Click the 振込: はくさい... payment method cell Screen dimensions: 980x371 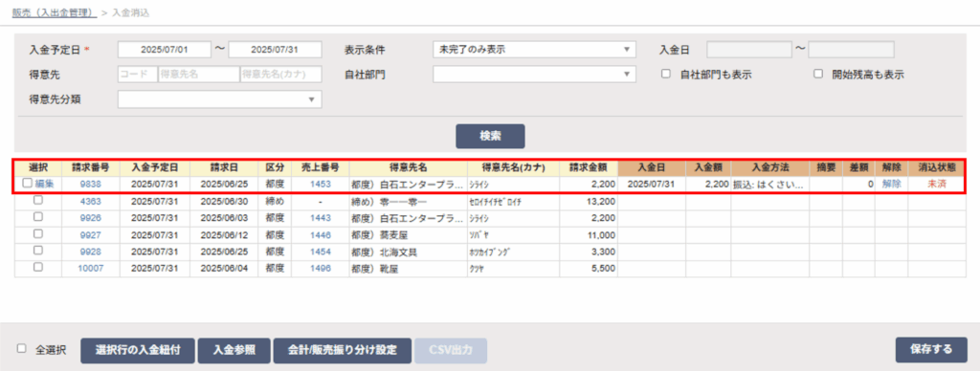770,185
